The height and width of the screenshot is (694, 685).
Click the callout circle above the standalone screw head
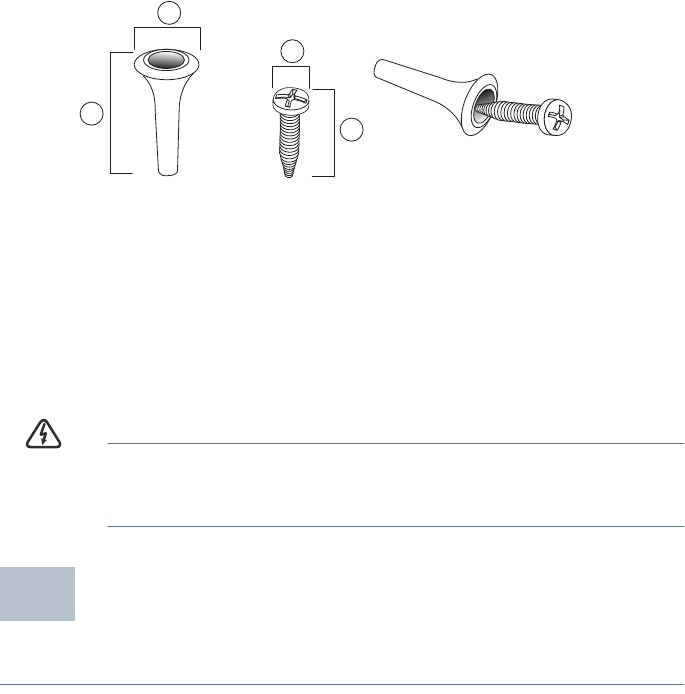(x=292, y=51)
